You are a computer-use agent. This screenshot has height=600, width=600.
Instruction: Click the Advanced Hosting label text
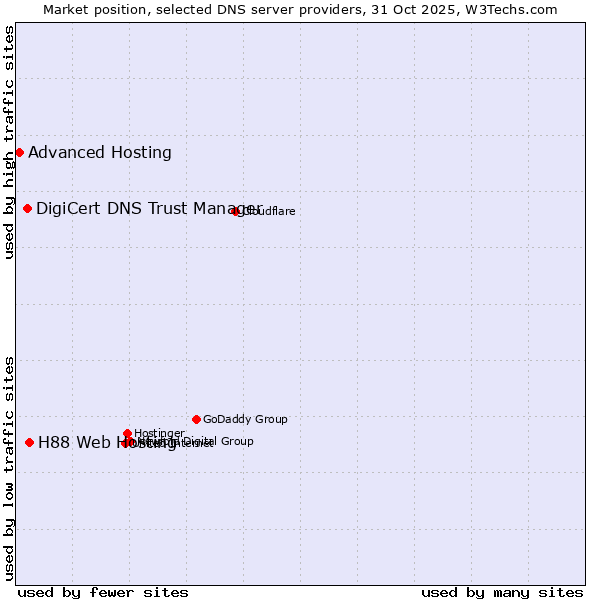(100, 153)
